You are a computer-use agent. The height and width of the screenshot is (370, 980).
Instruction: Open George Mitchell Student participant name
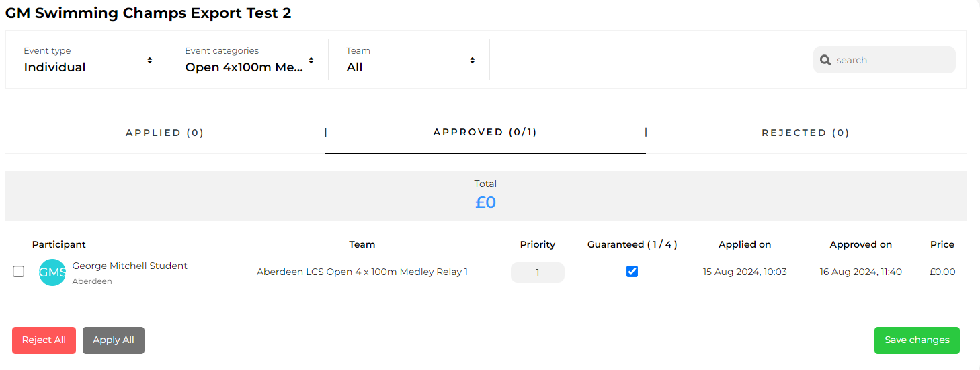click(x=130, y=266)
